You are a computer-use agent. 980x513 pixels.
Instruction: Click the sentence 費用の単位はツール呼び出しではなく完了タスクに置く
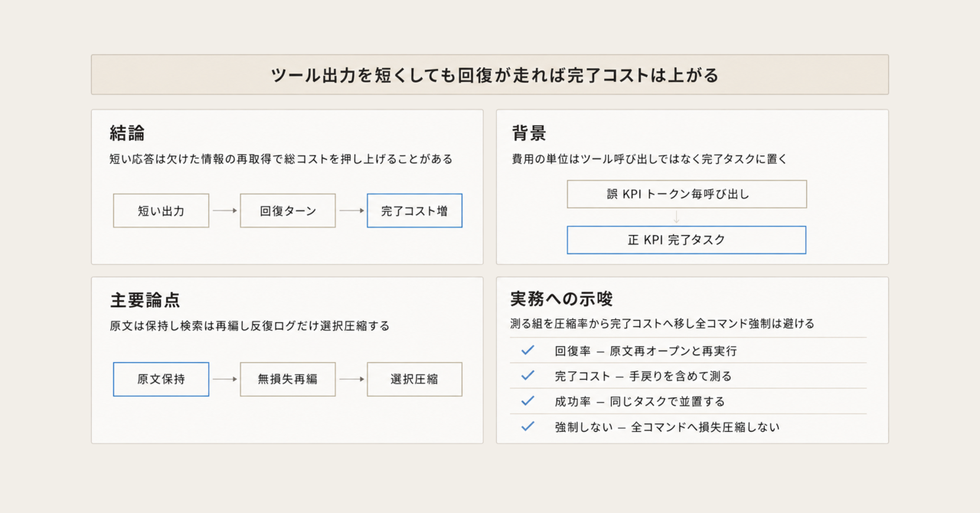coord(650,159)
